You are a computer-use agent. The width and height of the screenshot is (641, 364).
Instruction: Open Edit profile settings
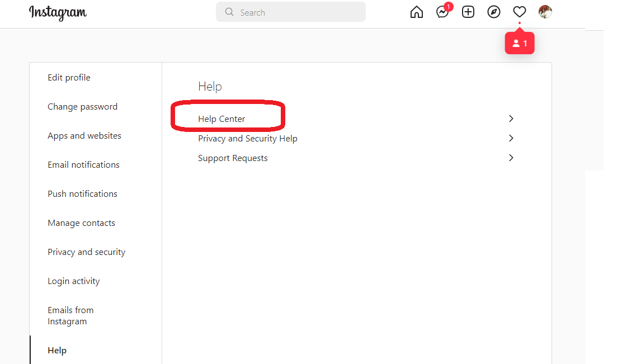coord(69,78)
